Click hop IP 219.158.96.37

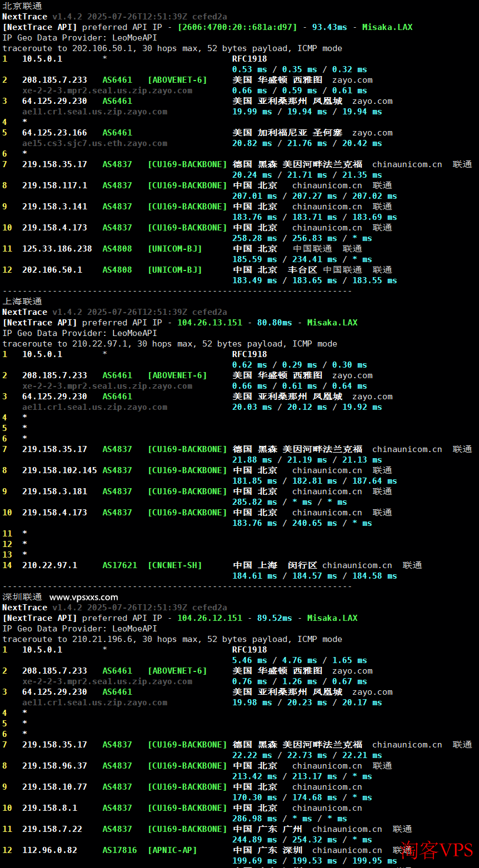(54, 766)
